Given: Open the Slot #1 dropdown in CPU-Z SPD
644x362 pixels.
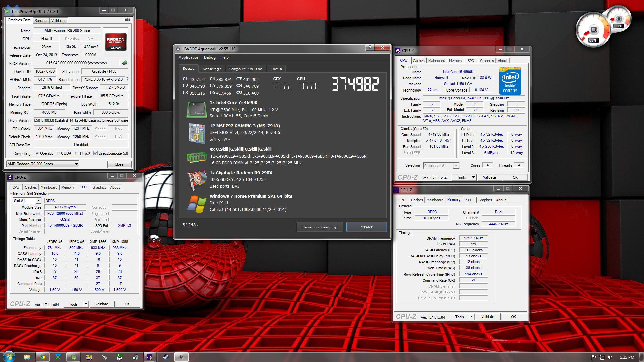Looking at the screenshot, I should click(x=27, y=201).
